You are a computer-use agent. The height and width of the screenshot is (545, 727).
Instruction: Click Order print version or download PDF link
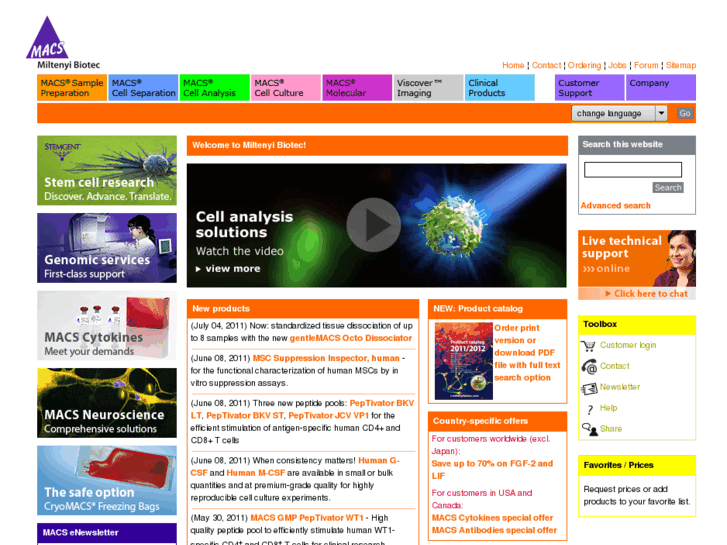pos(527,353)
